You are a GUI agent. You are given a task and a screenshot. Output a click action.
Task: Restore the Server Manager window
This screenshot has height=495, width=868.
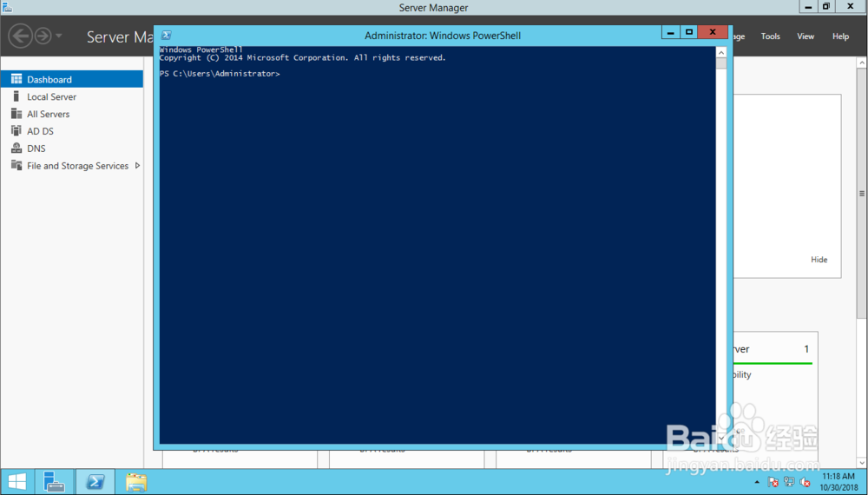[x=826, y=7]
